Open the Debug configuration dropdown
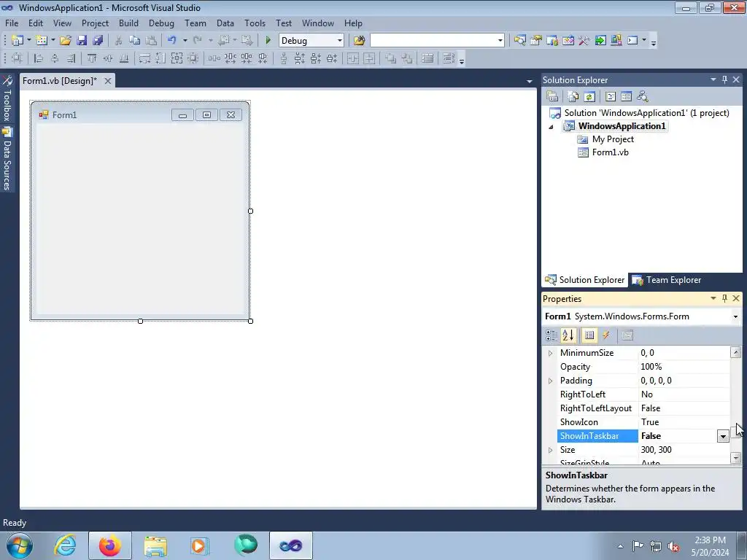 pos(340,41)
